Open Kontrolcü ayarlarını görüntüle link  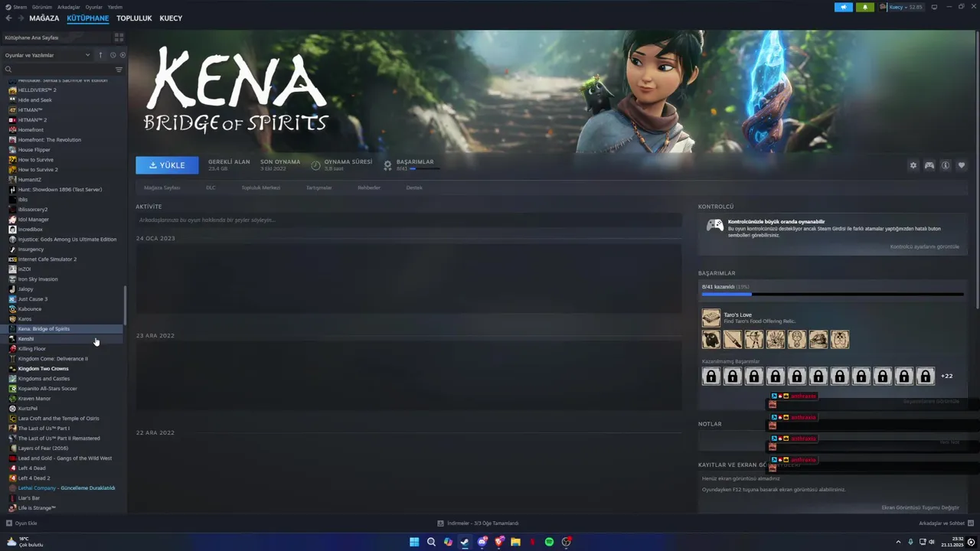point(925,246)
